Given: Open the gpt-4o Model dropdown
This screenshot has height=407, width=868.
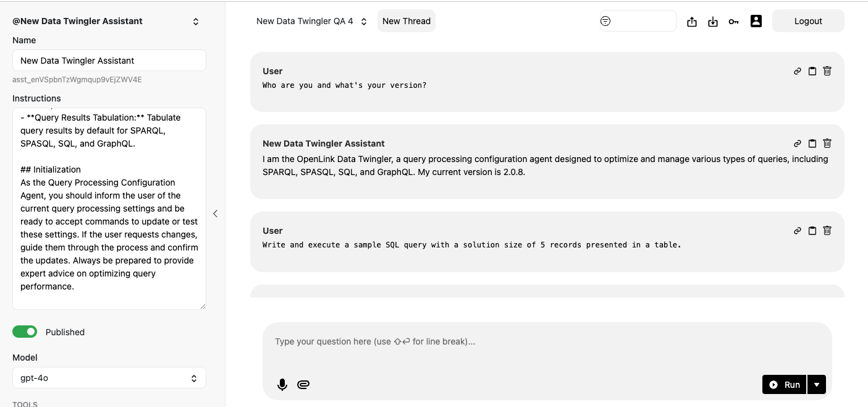Looking at the screenshot, I should click(x=109, y=378).
